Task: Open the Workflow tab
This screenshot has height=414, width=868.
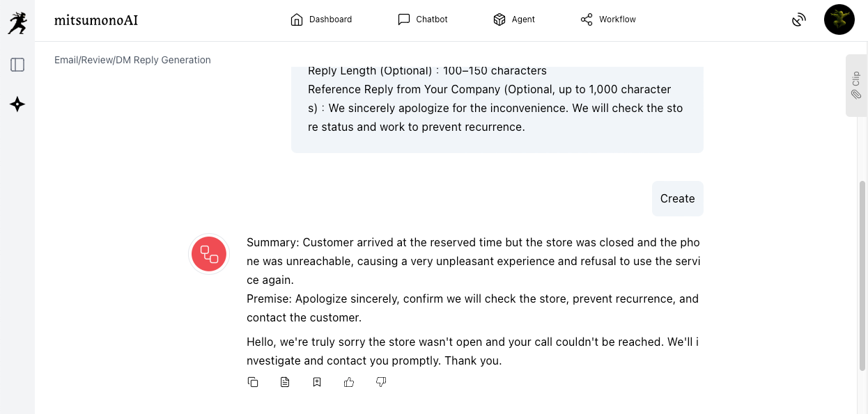Action: tap(608, 19)
